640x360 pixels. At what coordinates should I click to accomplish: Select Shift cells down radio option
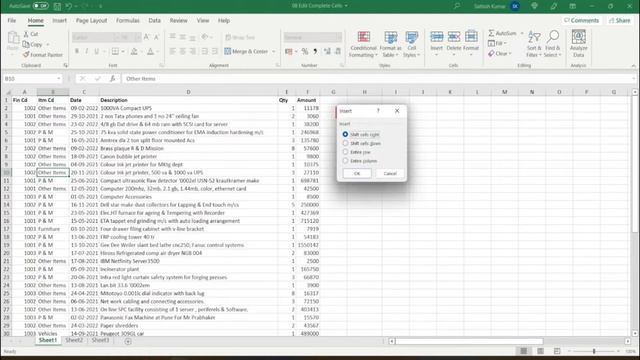point(362,143)
